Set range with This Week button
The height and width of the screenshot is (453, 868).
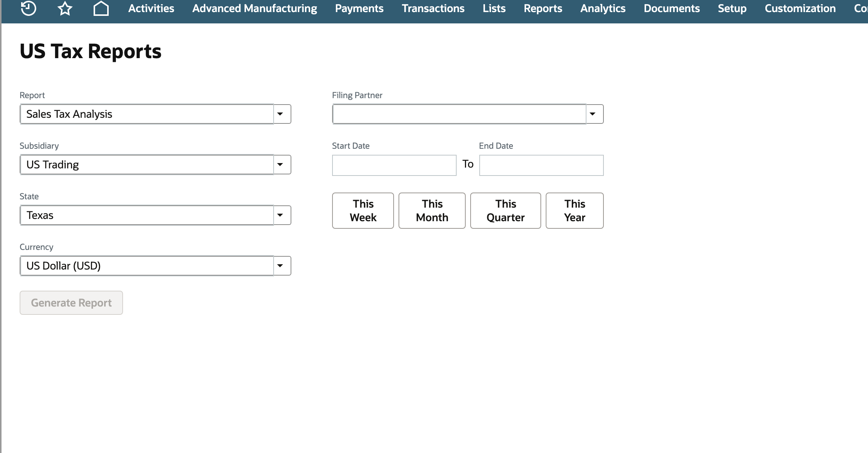(363, 211)
